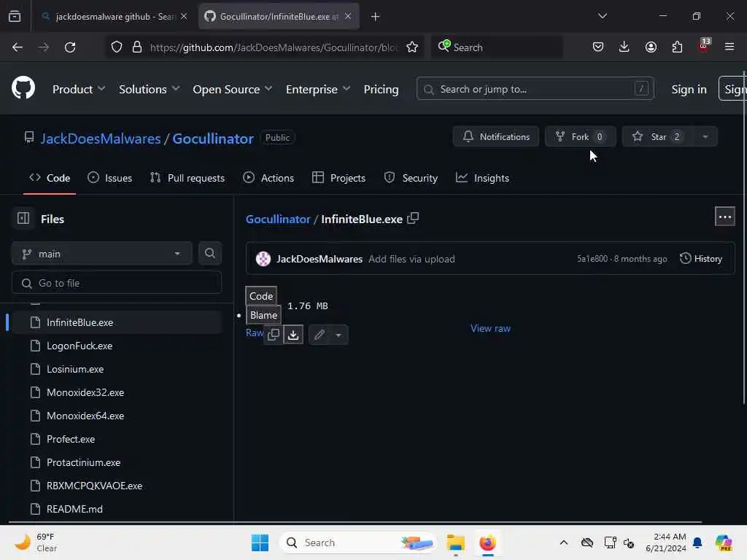Open the browser downloads arrow icon
The width and height of the screenshot is (747, 560).
click(x=624, y=47)
